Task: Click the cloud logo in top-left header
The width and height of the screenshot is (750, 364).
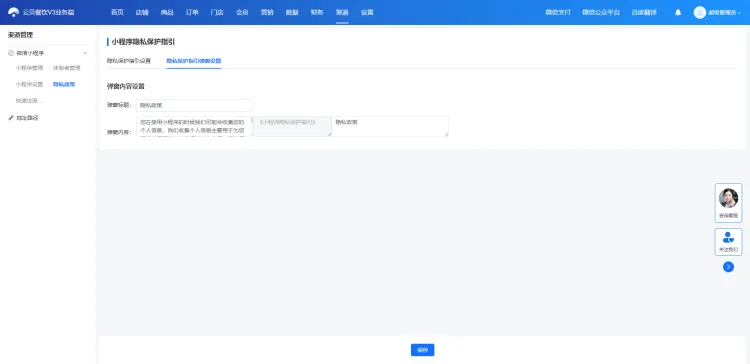Action: tap(14, 12)
